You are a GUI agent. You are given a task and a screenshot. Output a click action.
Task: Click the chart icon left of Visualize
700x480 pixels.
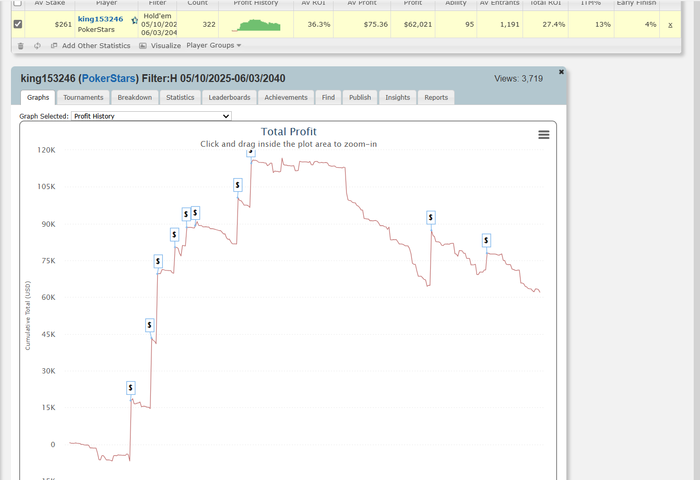pos(143,46)
